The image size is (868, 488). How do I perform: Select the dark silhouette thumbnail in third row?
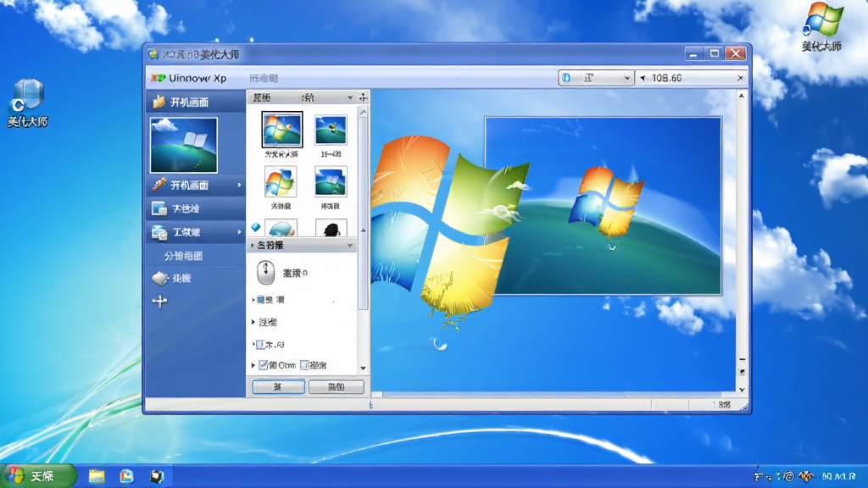(x=331, y=228)
